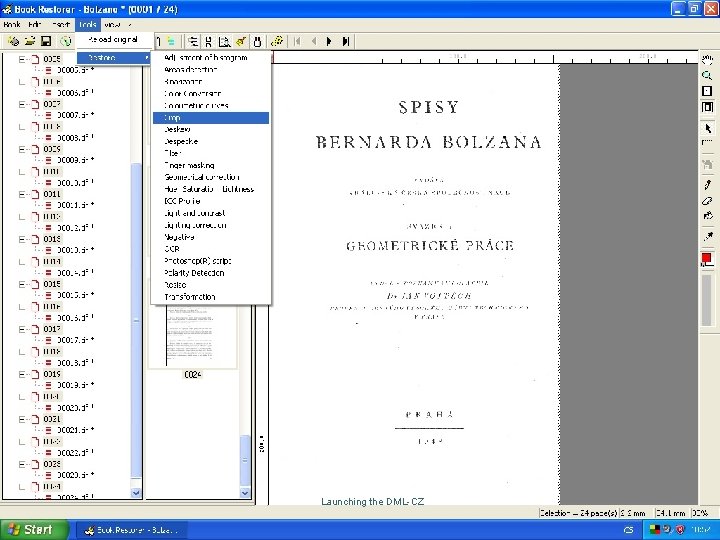The height and width of the screenshot is (540, 720).
Task: Close the open Tools menu
Action: pos(88,24)
